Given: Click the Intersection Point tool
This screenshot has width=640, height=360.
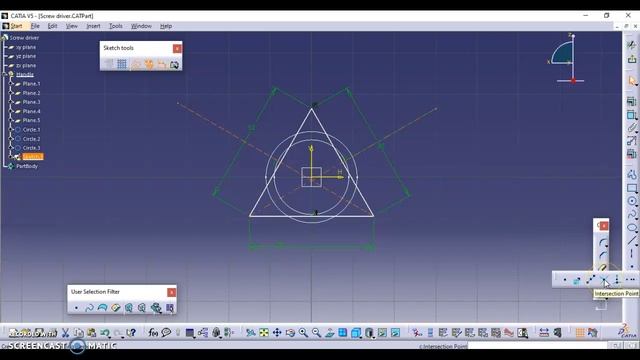Looking at the screenshot, I should (604, 280).
